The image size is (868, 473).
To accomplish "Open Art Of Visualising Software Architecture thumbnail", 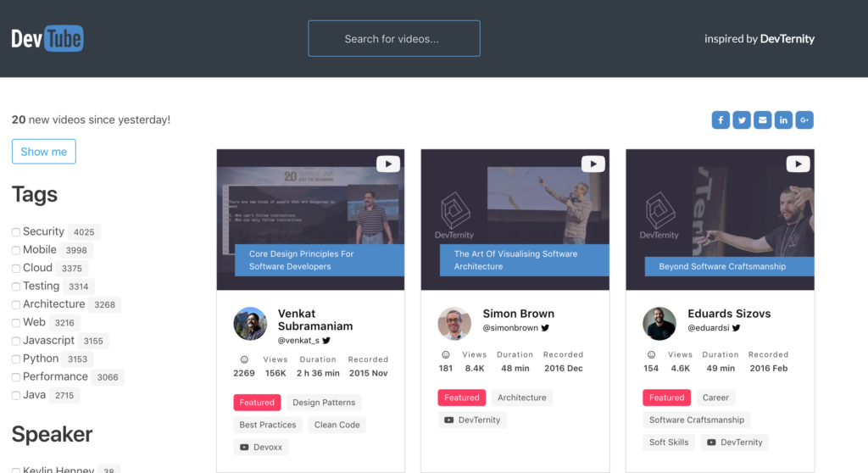I will click(515, 220).
